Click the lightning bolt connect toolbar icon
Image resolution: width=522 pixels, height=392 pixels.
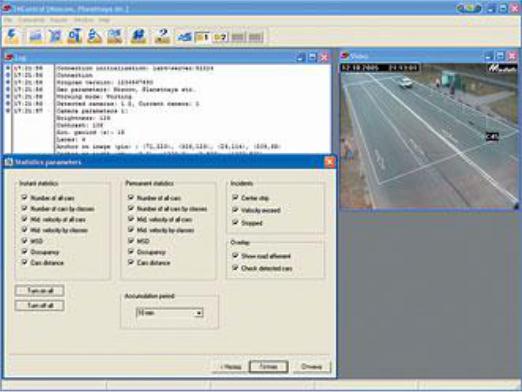click(12, 36)
